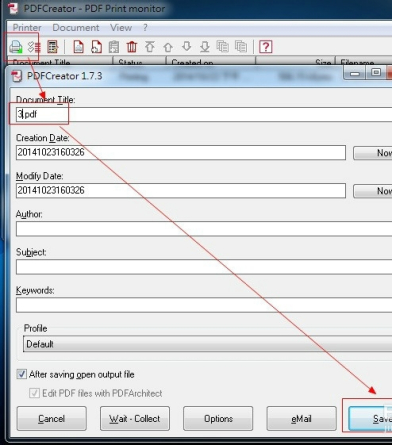Toggle After saving open output file checkbox
The height and width of the screenshot is (446, 393).
22,374
